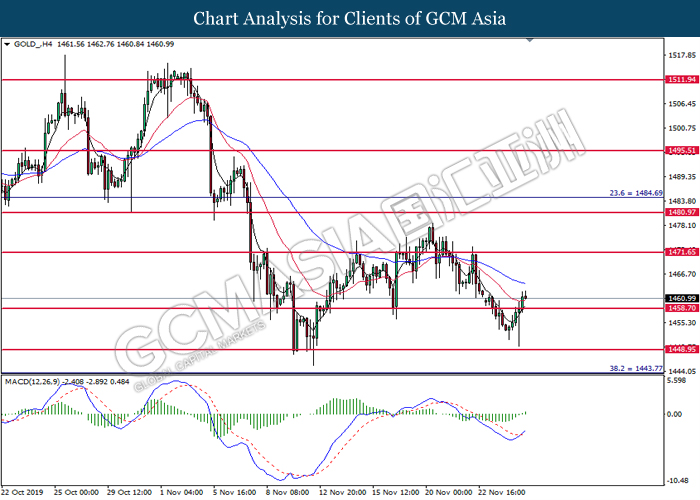
Task: Click the 1478.10 price axis value
Action: 682,225
